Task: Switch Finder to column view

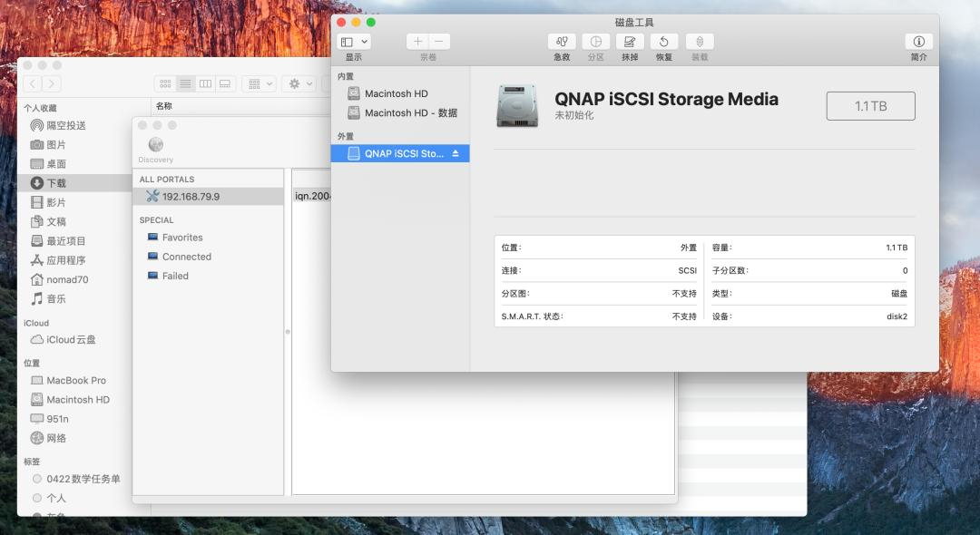Action: tap(206, 83)
